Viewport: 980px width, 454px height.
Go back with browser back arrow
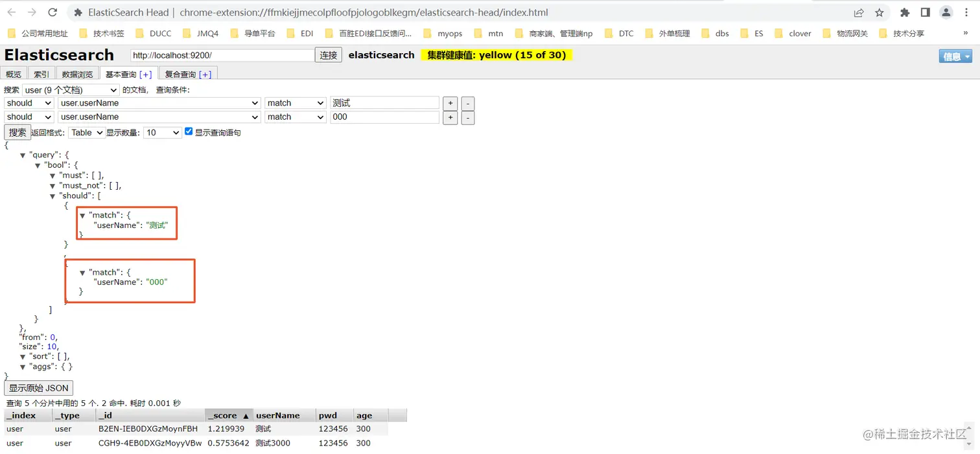point(12,12)
